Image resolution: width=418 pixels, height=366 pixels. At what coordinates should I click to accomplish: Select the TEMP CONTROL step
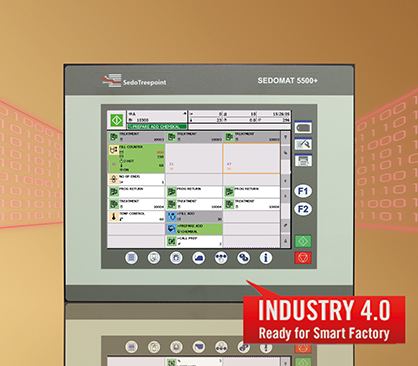pyautogui.click(x=136, y=217)
